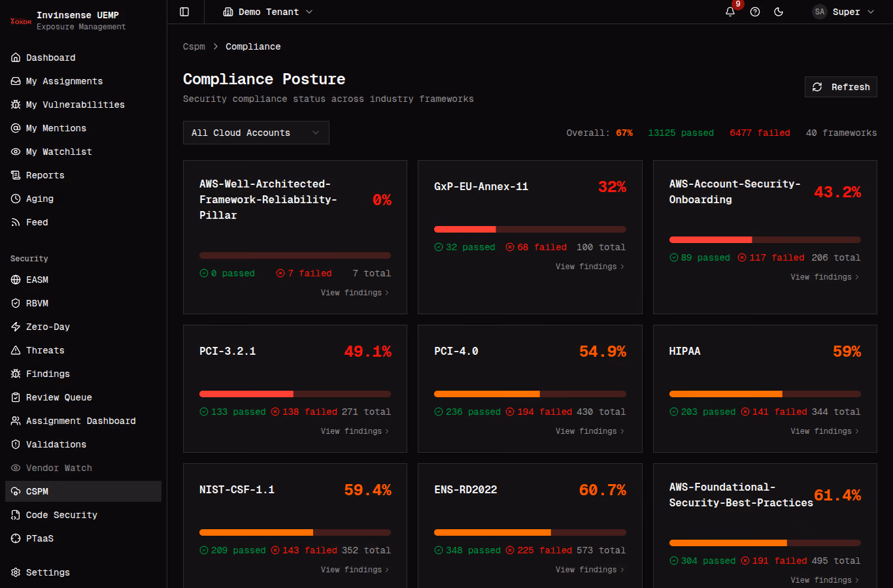
Task: Click the Aging clock icon
Action: pos(16,199)
